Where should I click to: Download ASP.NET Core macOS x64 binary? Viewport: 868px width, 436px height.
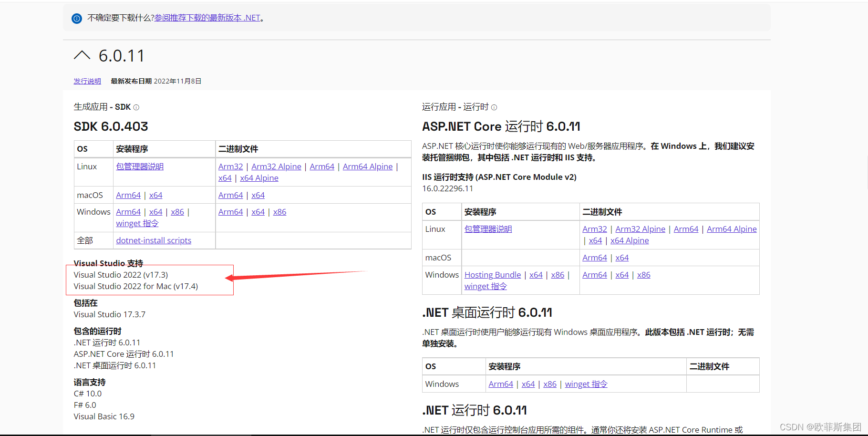pyautogui.click(x=622, y=258)
